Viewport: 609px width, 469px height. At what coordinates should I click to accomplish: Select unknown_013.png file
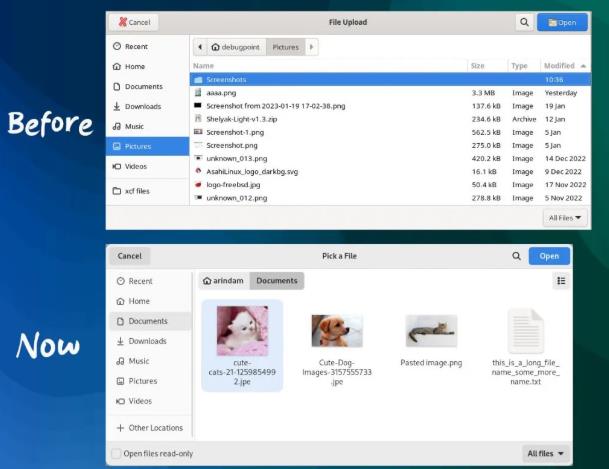pyautogui.click(x=390, y=158)
